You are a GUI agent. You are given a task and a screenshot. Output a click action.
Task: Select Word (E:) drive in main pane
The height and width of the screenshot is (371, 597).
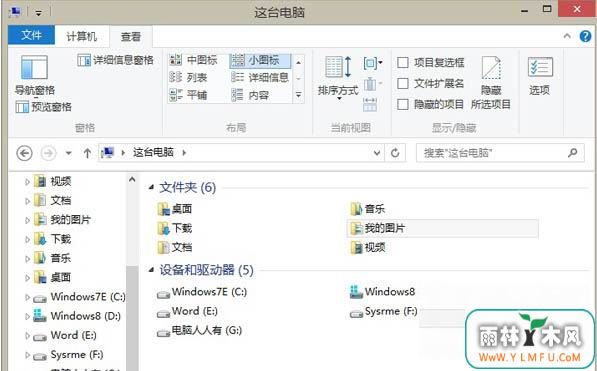point(187,312)
